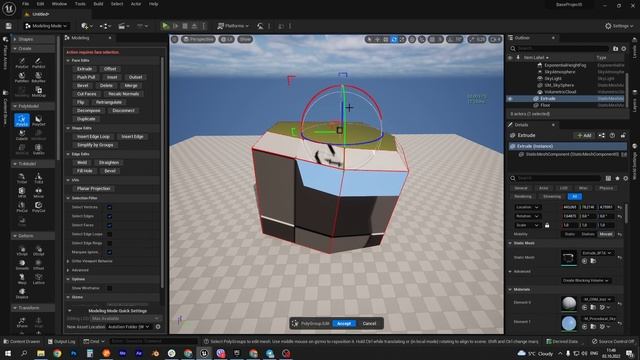The width and height of the screenshot is (640, 360).
Task: Open the Window menu
Action: coord(59,4)
